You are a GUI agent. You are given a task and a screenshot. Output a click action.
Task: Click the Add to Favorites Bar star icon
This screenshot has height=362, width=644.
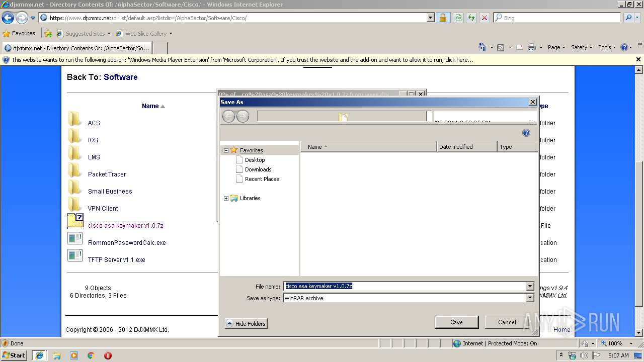tap(48, 34)
